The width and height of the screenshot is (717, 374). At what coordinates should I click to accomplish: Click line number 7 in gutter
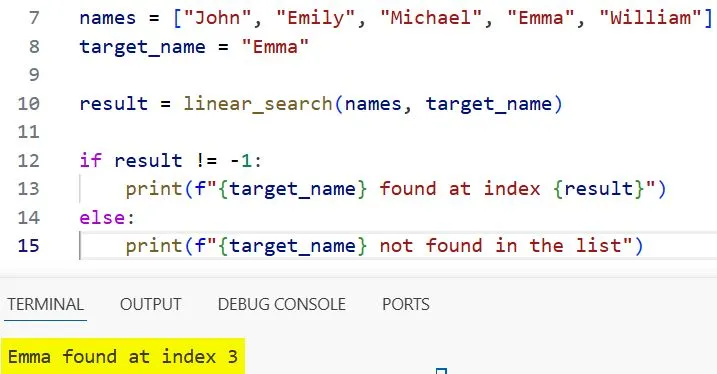(x=34, y=18)
